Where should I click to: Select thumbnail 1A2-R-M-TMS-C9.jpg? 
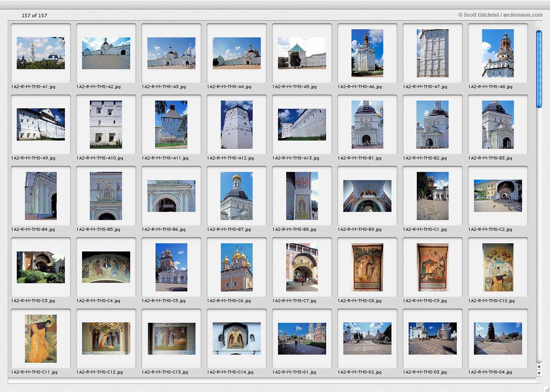[x=433, y=267]
